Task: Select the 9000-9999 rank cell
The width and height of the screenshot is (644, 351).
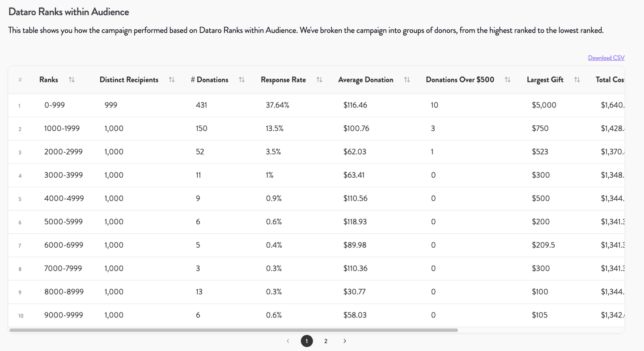Action: (x=64, y=315)
